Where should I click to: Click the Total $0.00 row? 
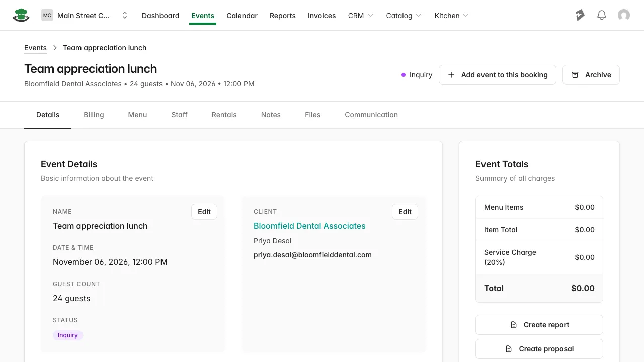tap(539, 288)
